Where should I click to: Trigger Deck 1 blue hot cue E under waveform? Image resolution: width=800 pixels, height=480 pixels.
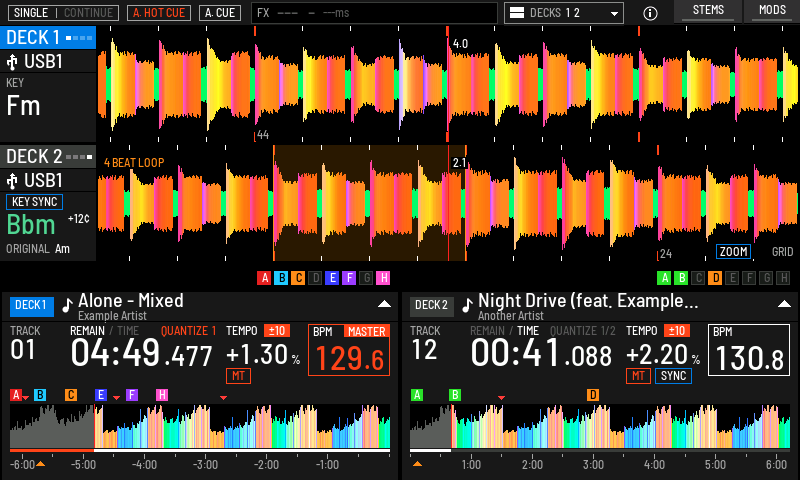coord(332,278)
